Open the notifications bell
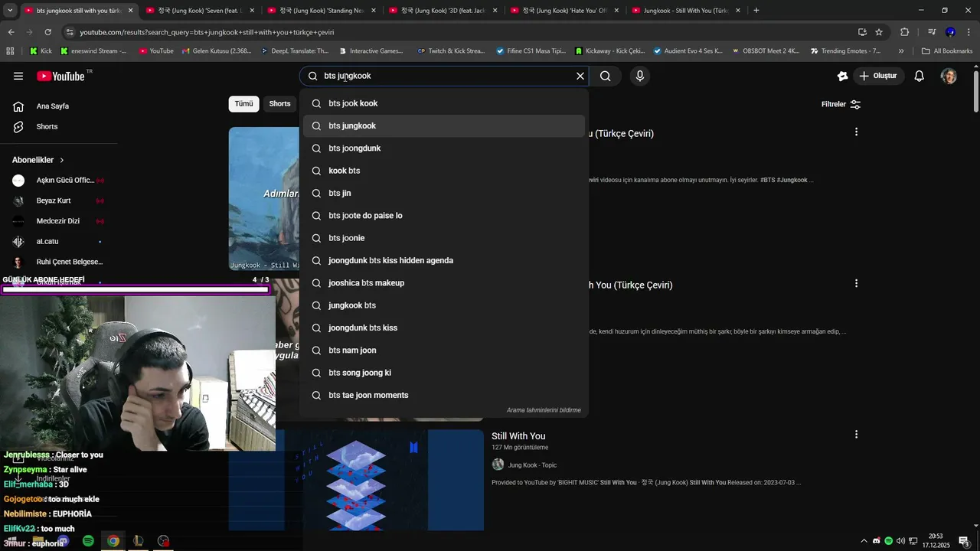 pyautogui.click(x=920, y=76)
